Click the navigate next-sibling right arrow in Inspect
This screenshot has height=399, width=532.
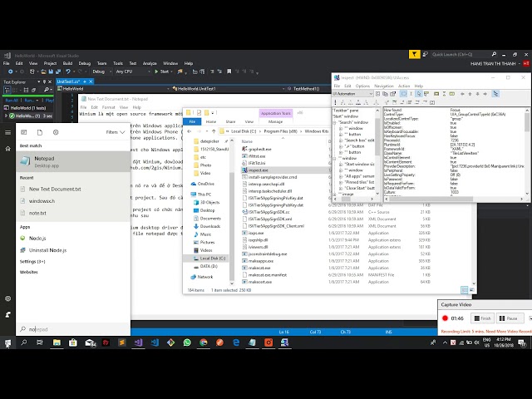(485, 94)
